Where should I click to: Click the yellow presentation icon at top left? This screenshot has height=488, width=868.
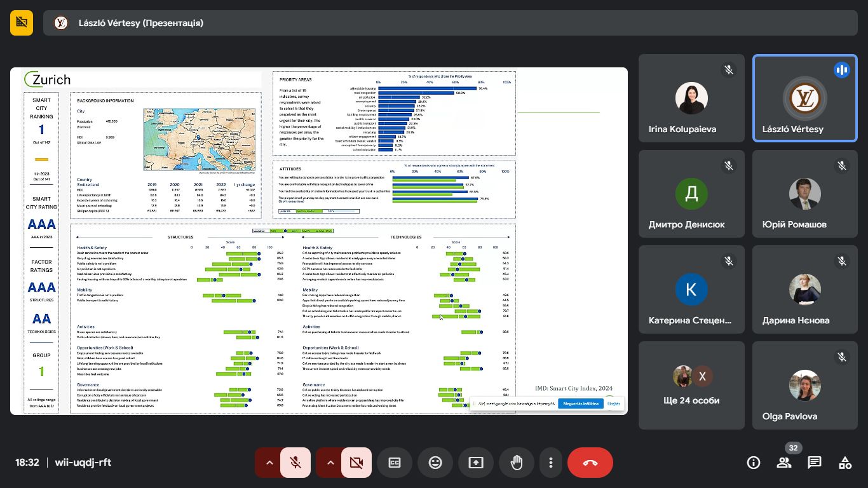pos(22,23)
